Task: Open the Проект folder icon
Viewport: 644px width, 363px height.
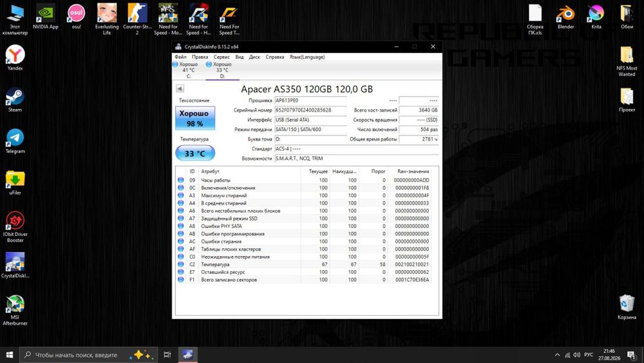Action: pyautogui.click(x=627, y=100)
